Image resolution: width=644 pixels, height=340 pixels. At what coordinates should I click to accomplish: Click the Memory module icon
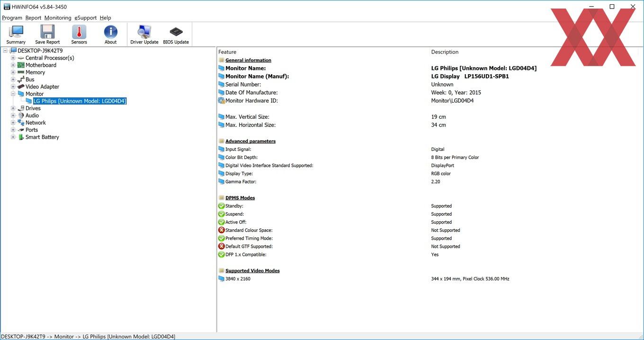(21, 72)
